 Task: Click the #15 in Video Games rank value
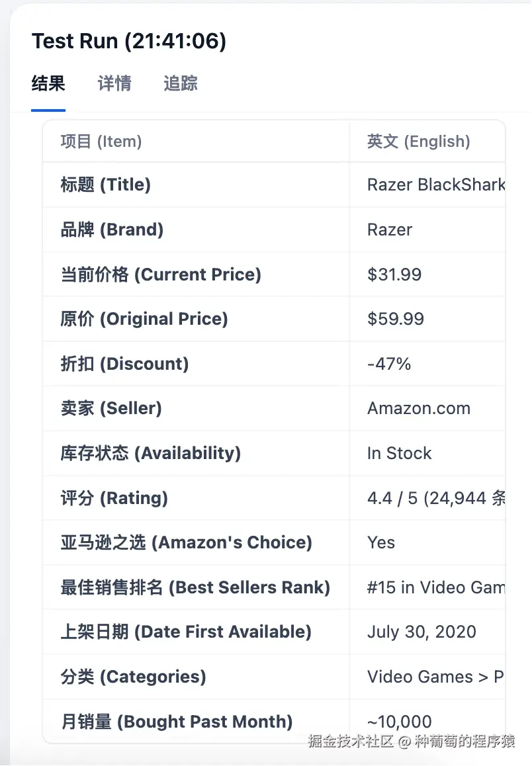pyautogui.click(x=436, y=587)
